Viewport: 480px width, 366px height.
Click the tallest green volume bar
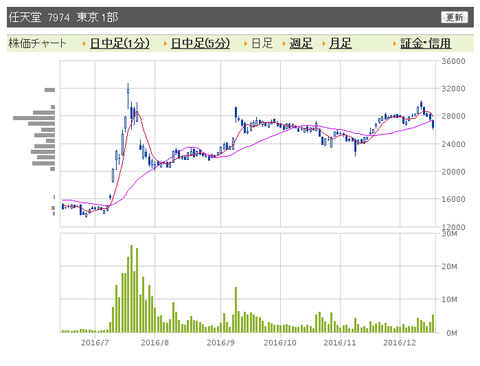pyautogui.click(x=131, y=289)
